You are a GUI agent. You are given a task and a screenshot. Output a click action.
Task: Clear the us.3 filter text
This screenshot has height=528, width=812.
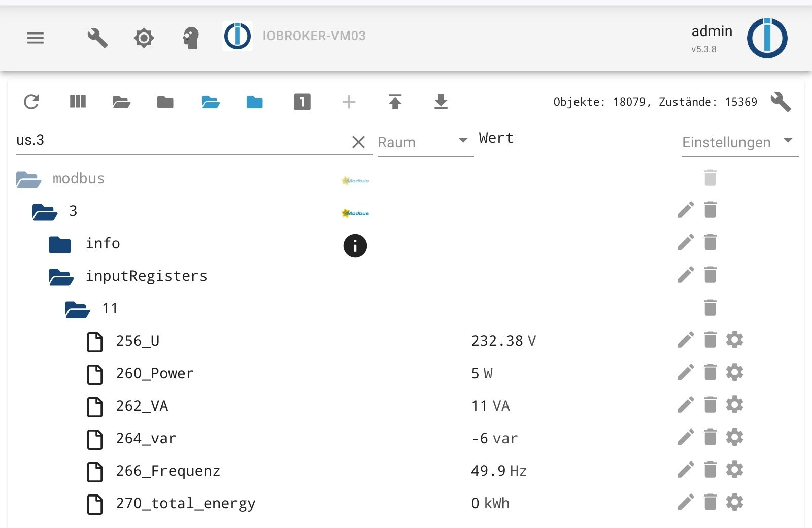(x=358, y=142)
